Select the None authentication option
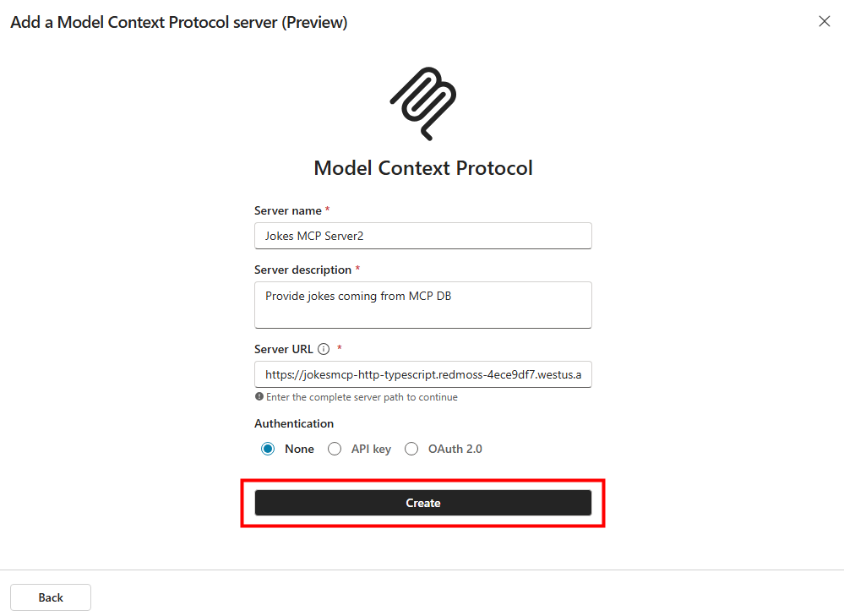Viewport: 844px width, 616px height. (269, 449)
